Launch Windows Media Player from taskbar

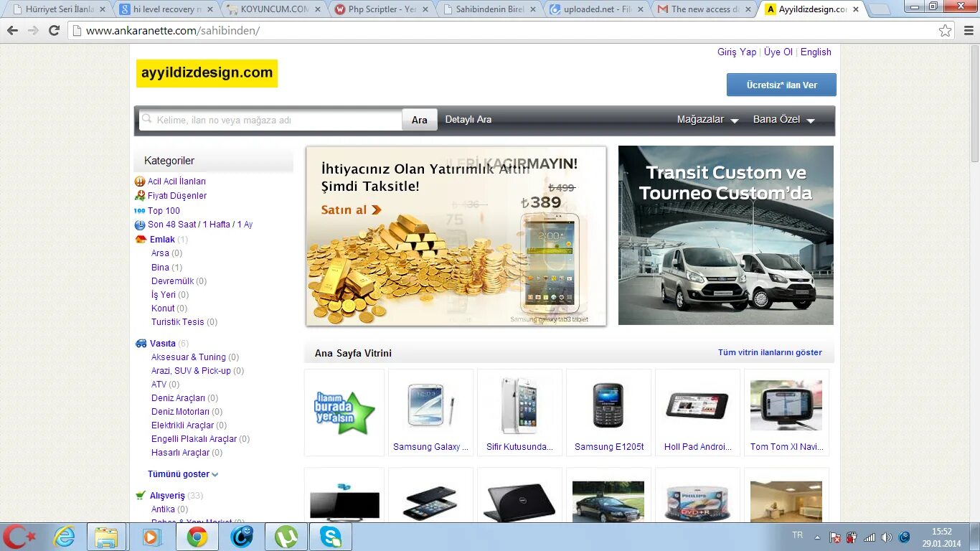click(151, 537)
